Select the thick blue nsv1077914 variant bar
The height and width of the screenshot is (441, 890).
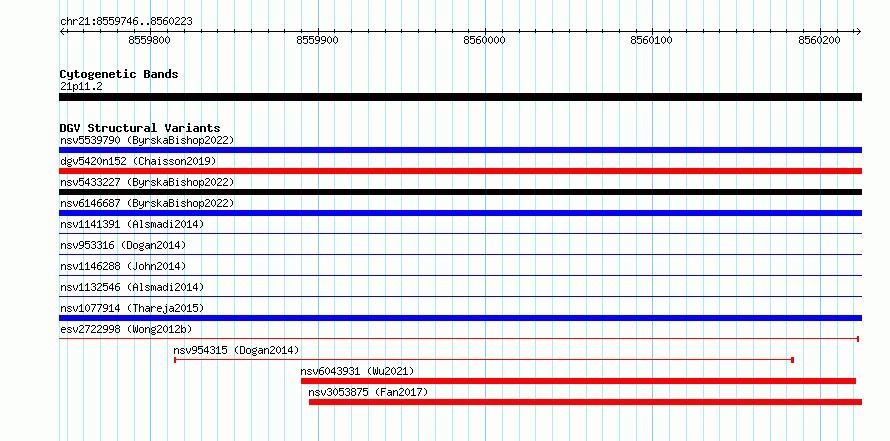point(460,318)
